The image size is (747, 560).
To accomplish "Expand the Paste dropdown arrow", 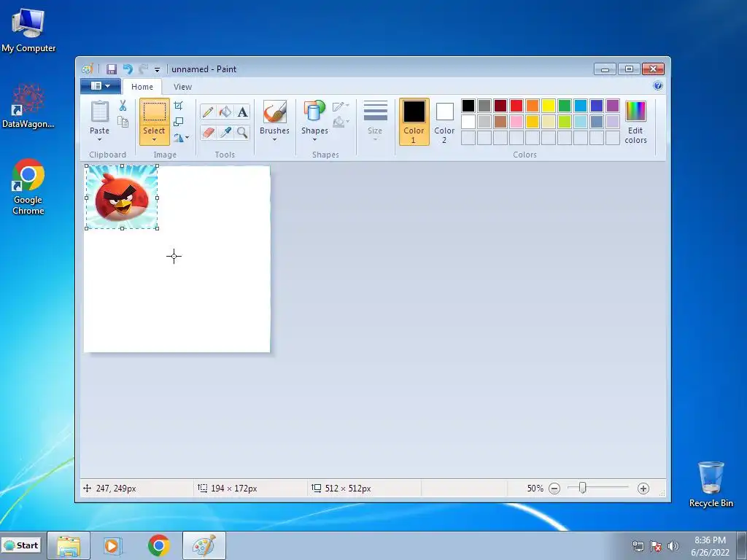I will click(x=99, y=140).
